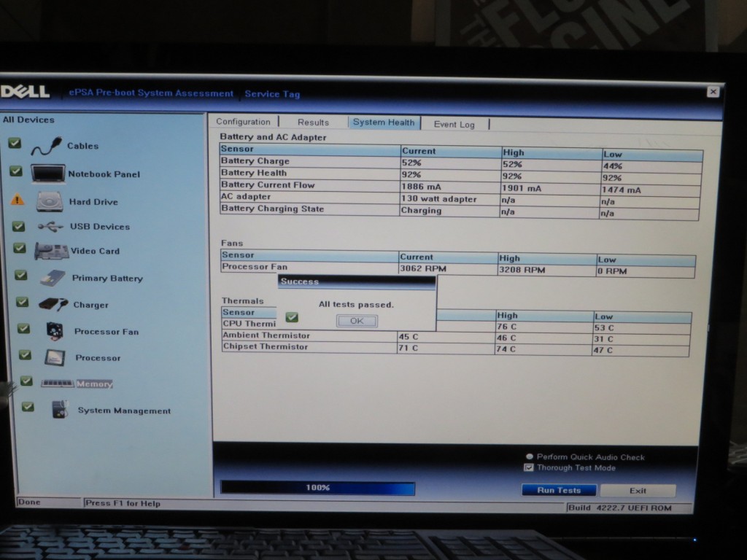Select the Notebook Panel laptop icon
Viewport: 747px width, 560px height.
tap(47, 174)
